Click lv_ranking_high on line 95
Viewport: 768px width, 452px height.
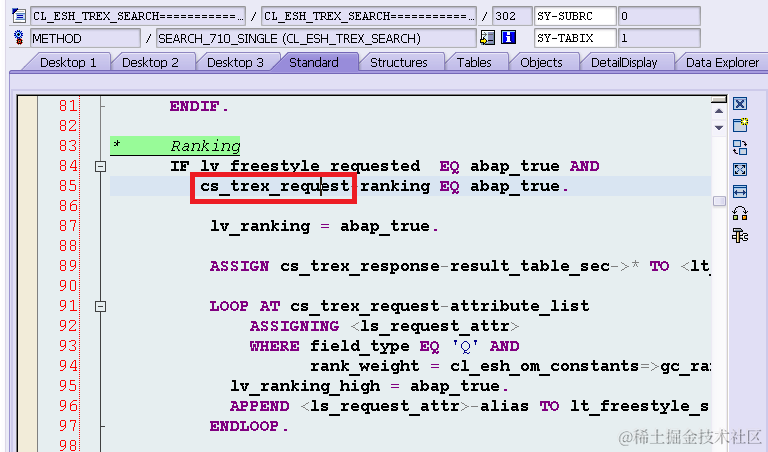tap(305, 386)
